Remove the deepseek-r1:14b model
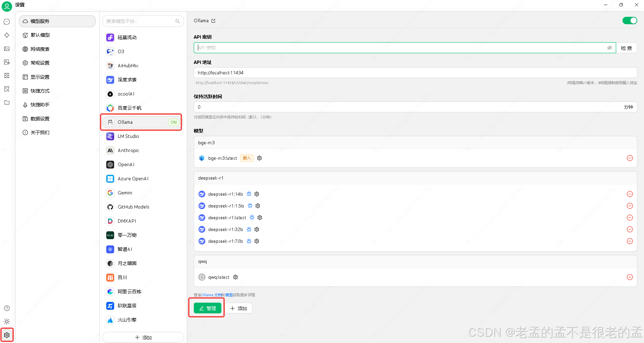 630,194
